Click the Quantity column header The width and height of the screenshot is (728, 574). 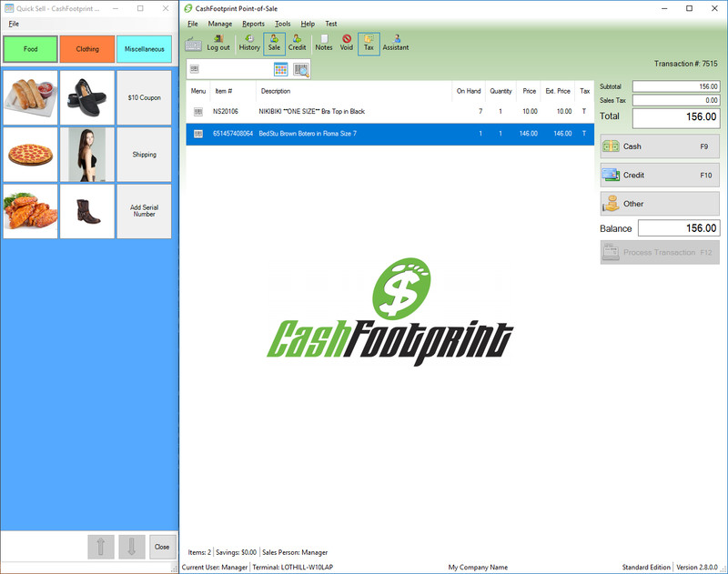(x=501, y=91)
